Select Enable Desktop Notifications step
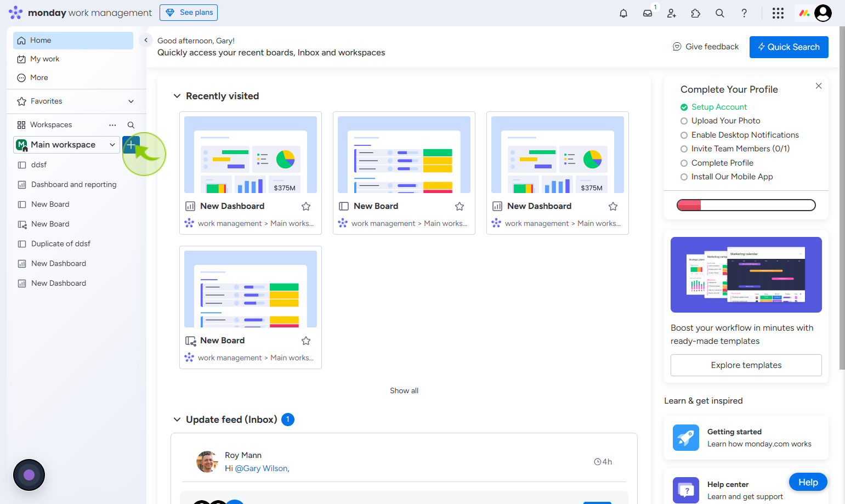Screen dimensions: 845x504 pyautogui.click(x=740, y=135)
